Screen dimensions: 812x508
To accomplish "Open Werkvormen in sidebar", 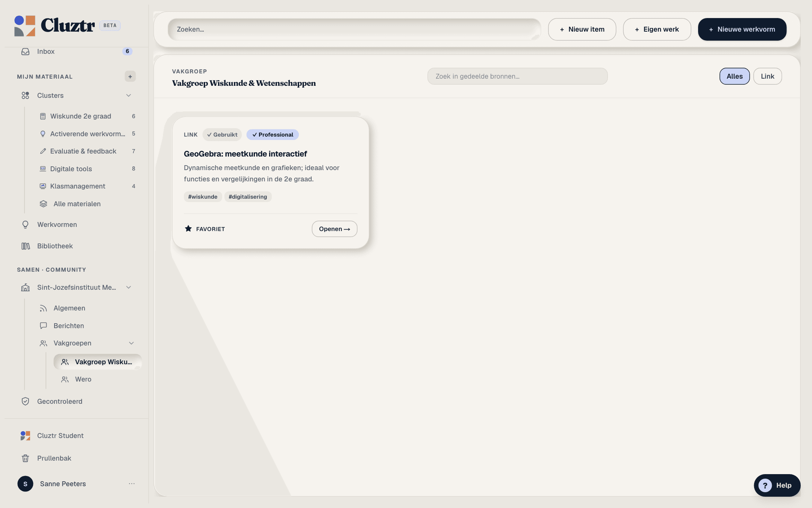I will (x=57, y=225).
